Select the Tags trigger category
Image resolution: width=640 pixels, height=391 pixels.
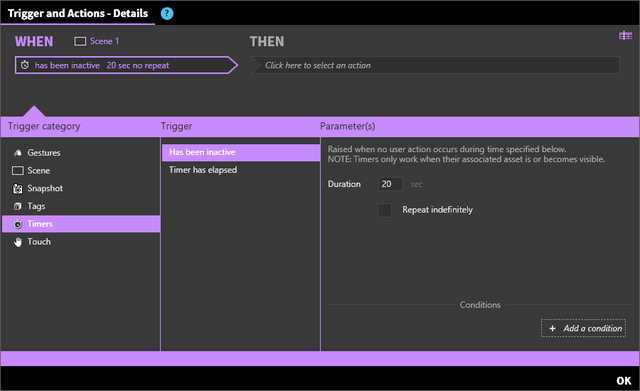click(x=81, y=206)
